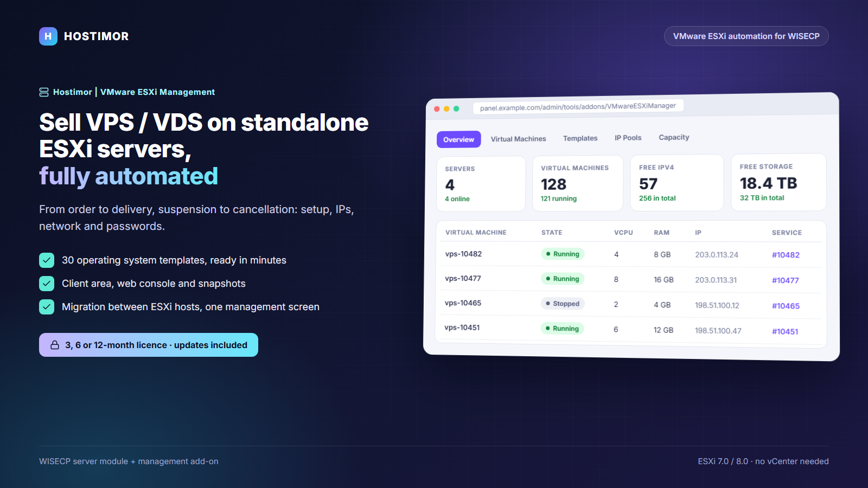The height and width of the screenshot is (488, 868).
Task: Click the 3, 6 or 12-month licence button
Action: click(x=149, y=345)
